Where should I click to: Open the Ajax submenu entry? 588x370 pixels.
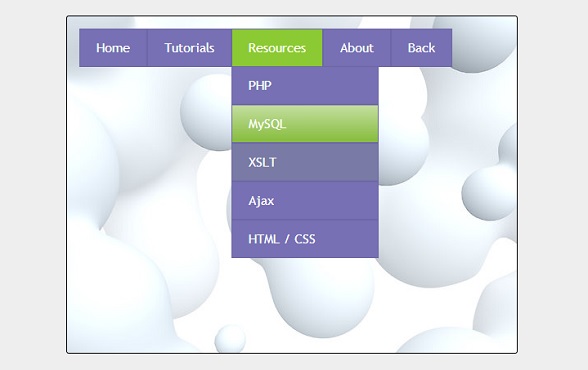coord(305,201)
